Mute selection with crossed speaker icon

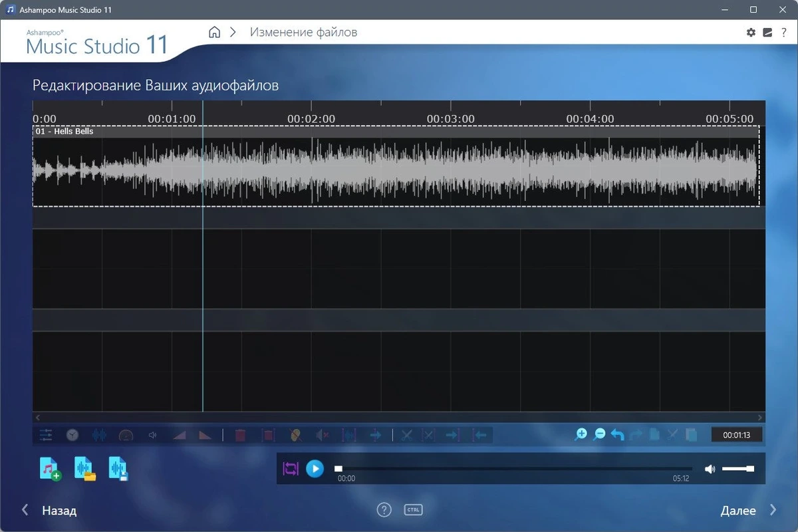pyautogui.click(x=323, y=436)
